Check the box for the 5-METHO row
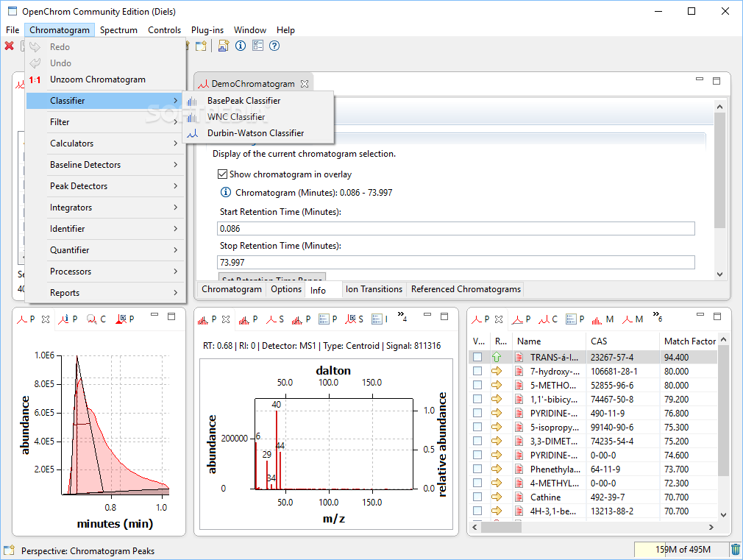Image resolution: width=743 pixels, height=560 pixels. tap(477, 385)
